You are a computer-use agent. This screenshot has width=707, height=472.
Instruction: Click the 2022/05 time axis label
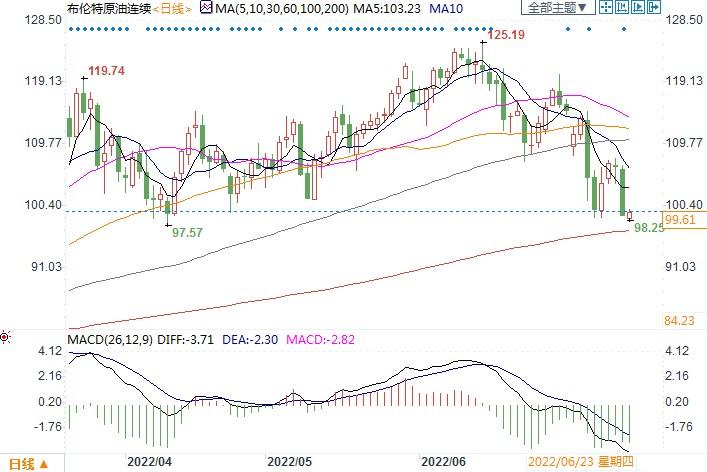coord(289,462)
